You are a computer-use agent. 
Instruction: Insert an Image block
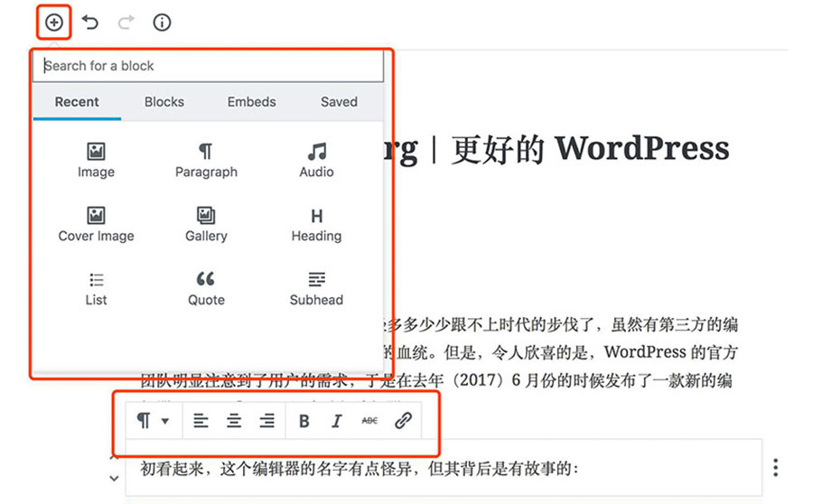tap(96, 160)
